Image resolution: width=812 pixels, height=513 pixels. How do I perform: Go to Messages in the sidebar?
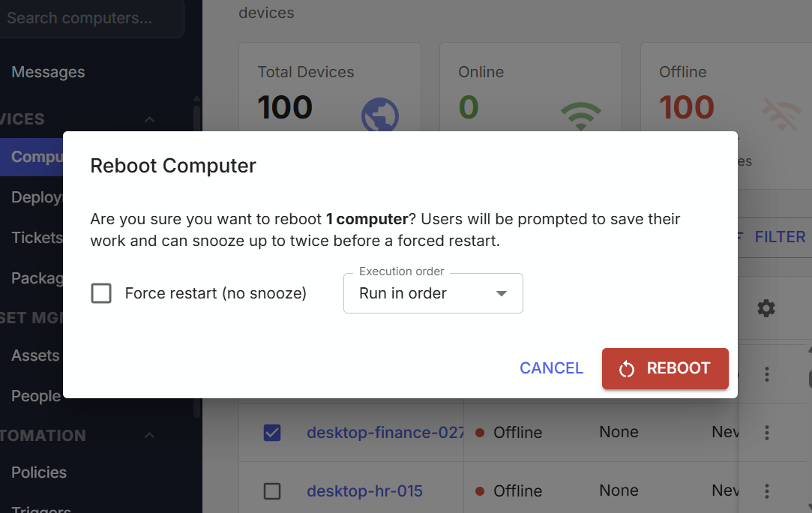(48, 71)
